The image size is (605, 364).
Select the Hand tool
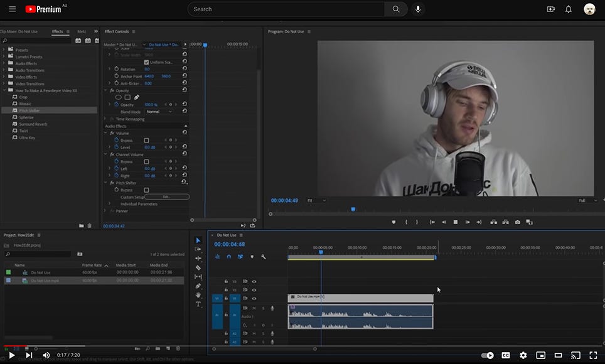coord(198,294)
